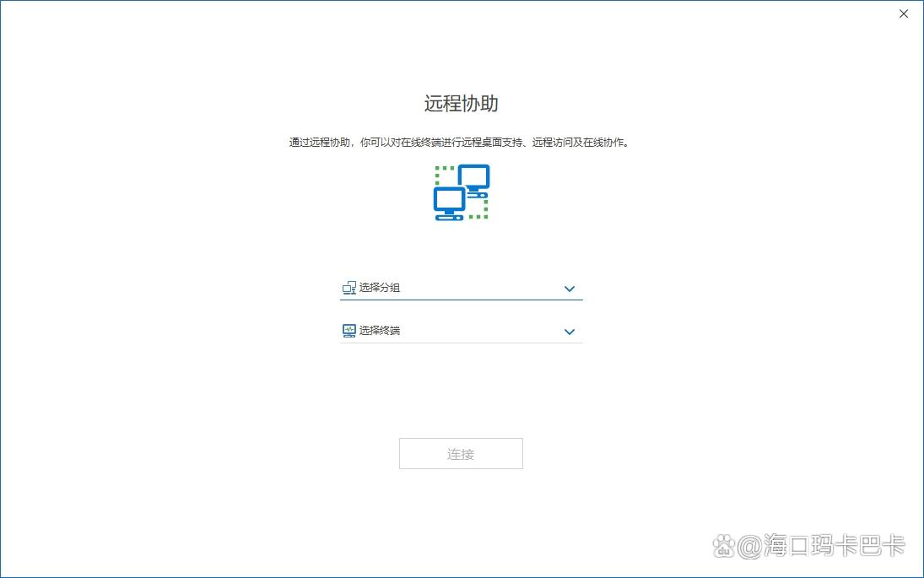Close the 远程协助 dialog with the X
The image size is (924, 578).
tap(903, 14)
